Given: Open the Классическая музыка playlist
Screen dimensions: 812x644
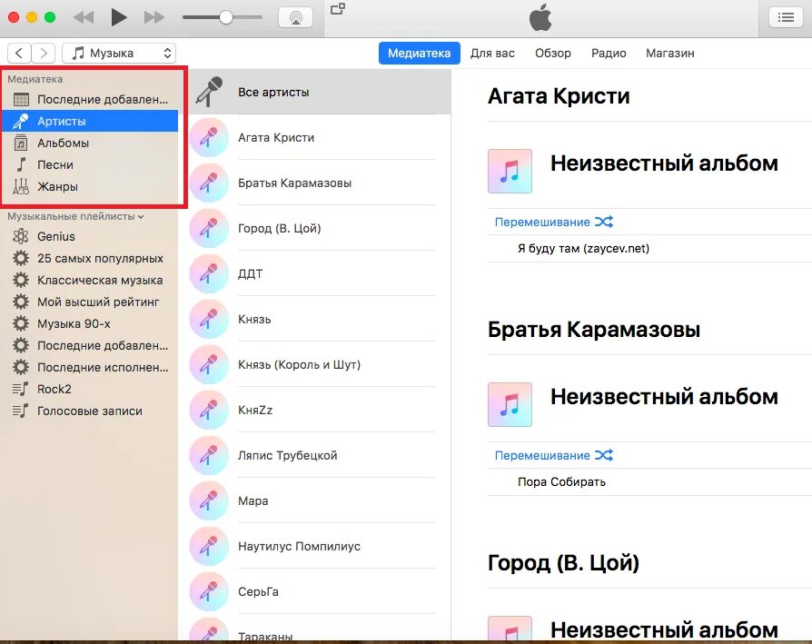Looking at the screenshot, I should click(x=90, y=280).
